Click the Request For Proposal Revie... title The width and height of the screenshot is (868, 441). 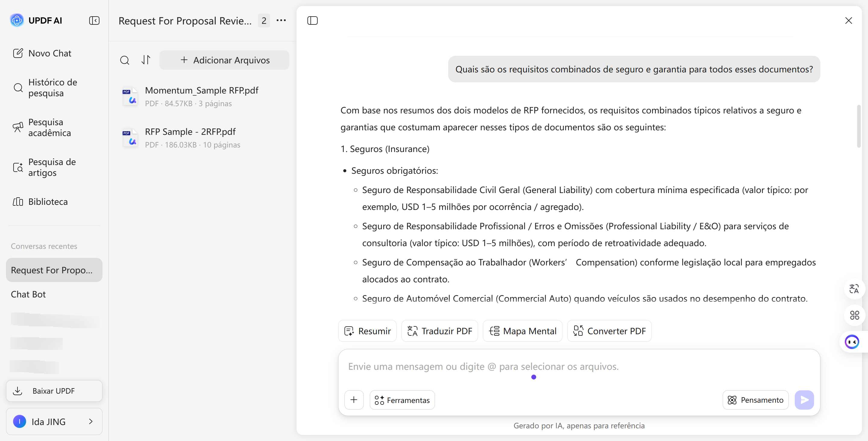185,21
